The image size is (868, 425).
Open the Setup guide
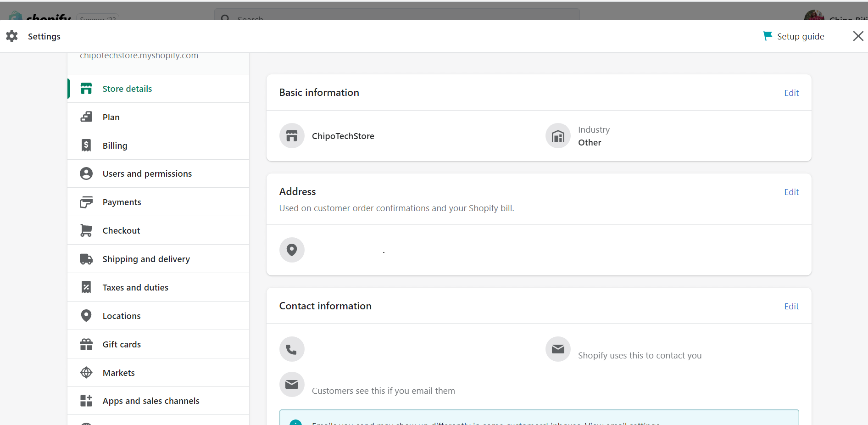(x=794, y=36)
